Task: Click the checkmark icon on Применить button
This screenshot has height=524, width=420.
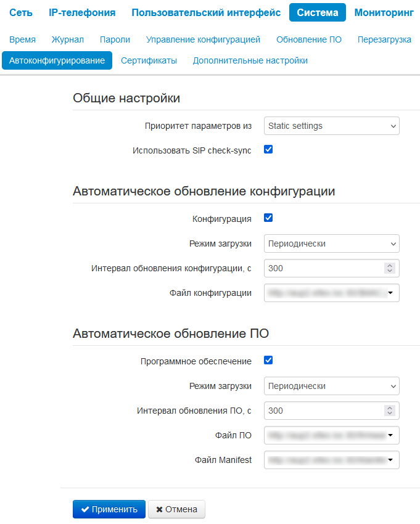Action: [x=85, y=509]
